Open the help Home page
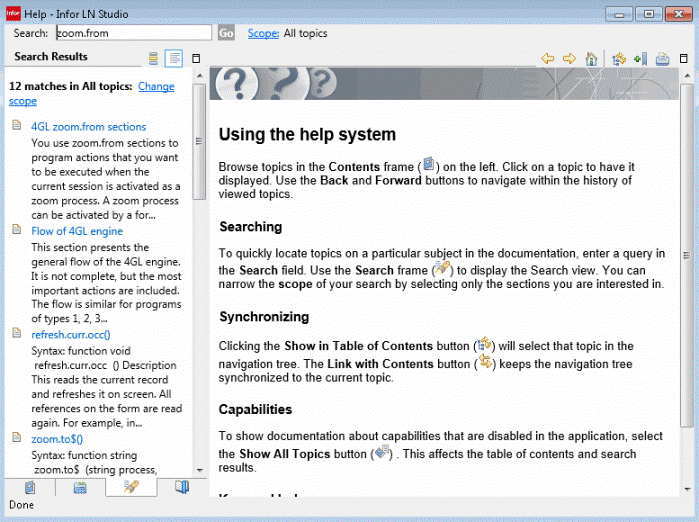 pos(591,59)
